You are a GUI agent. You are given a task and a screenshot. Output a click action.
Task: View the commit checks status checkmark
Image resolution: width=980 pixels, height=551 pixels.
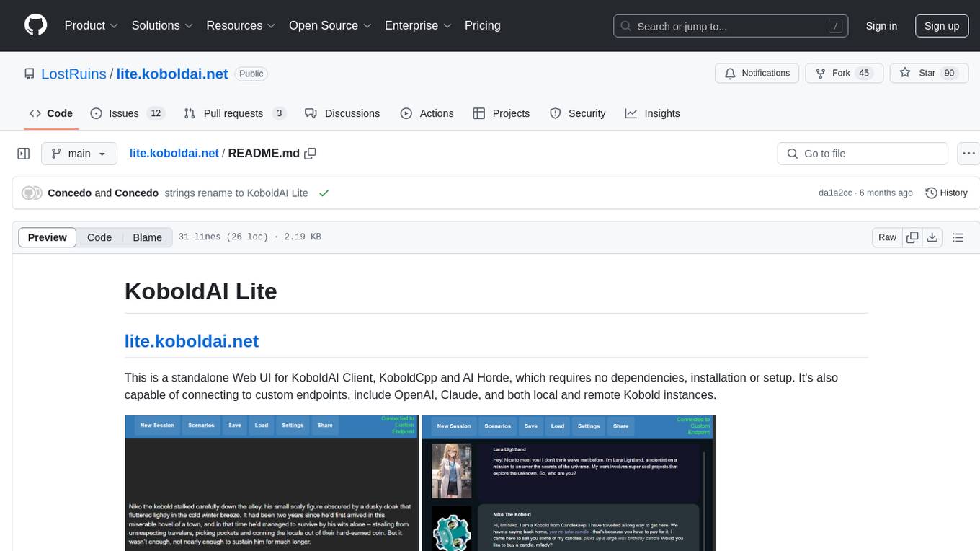324,193
